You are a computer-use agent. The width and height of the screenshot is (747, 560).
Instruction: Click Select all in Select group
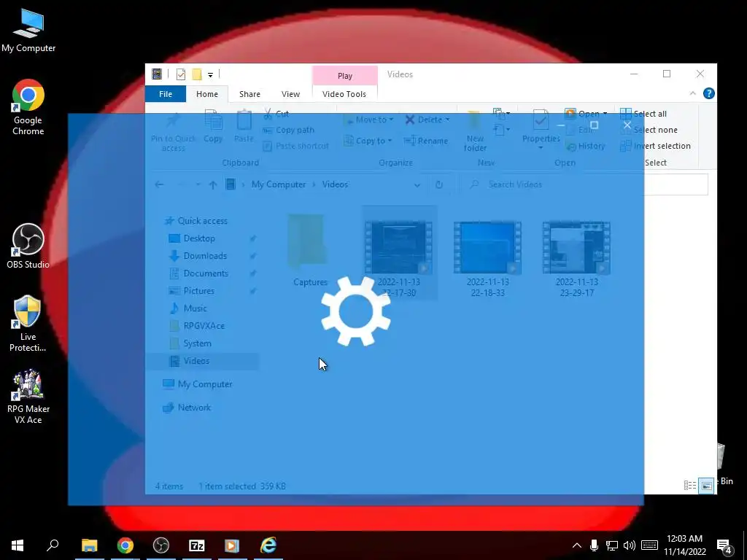pos(643,114)
